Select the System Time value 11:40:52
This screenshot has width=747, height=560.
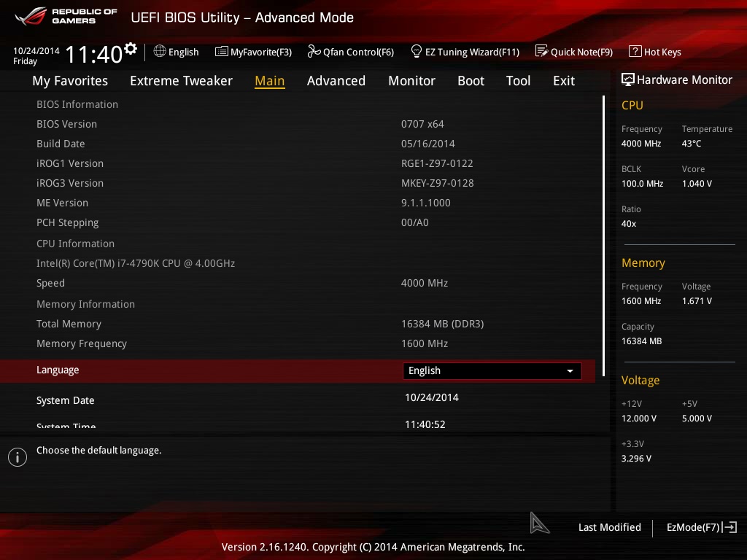click(x=425, y=424)
